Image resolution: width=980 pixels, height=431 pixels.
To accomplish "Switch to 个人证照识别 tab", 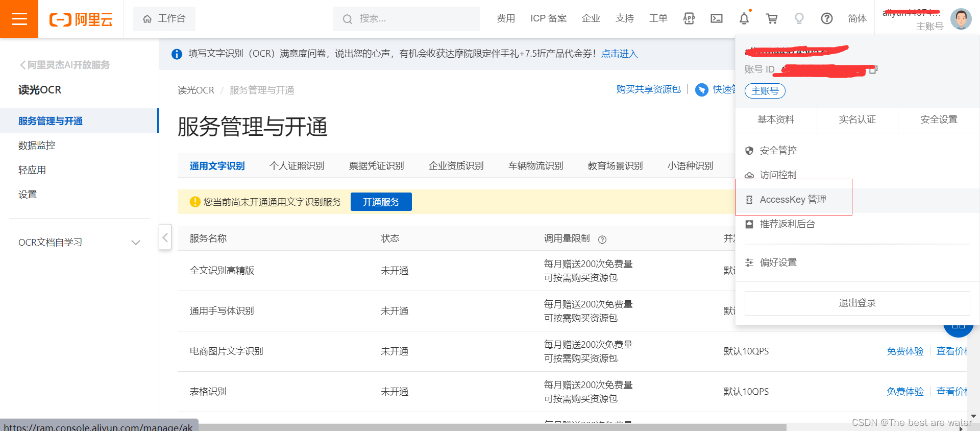I will point(297,166).
